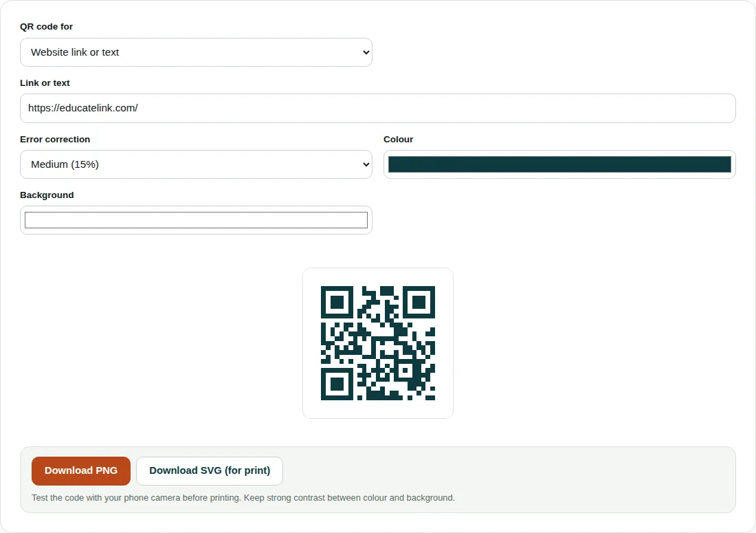Open the Error correction dropdown

[196, 164]
